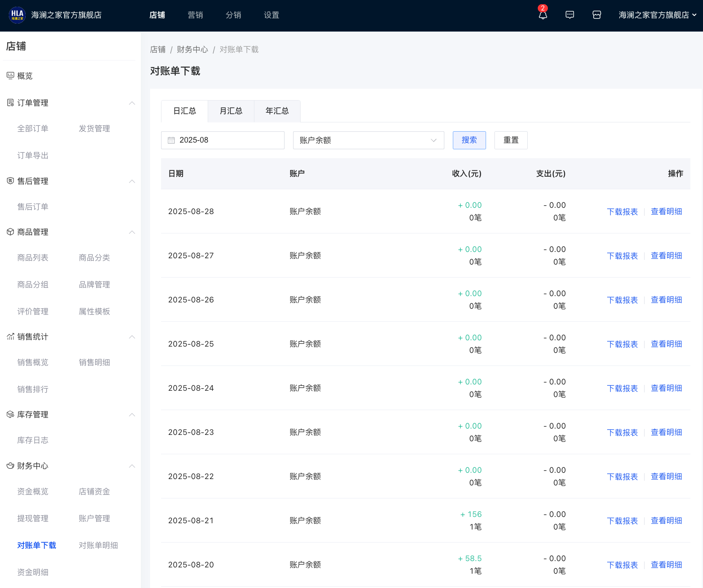
Task: Click the finance center wallet icon
Action: point(11,466)
